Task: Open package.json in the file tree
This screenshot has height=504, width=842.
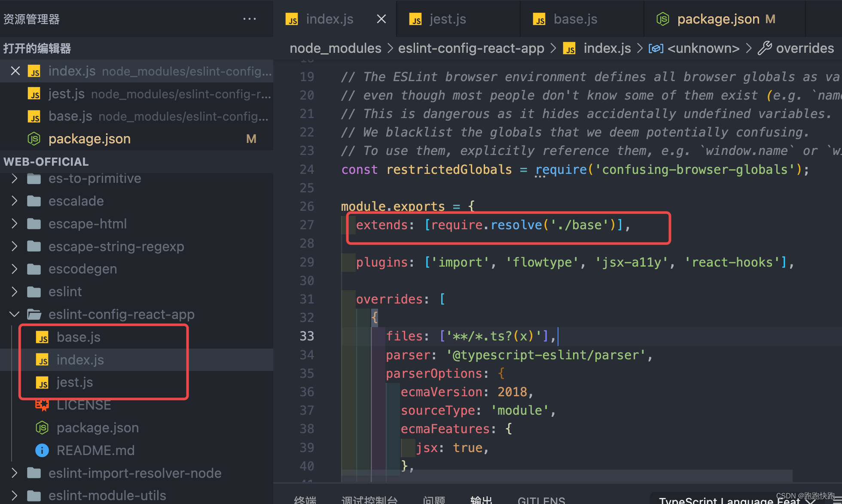Action: [137, 428]
